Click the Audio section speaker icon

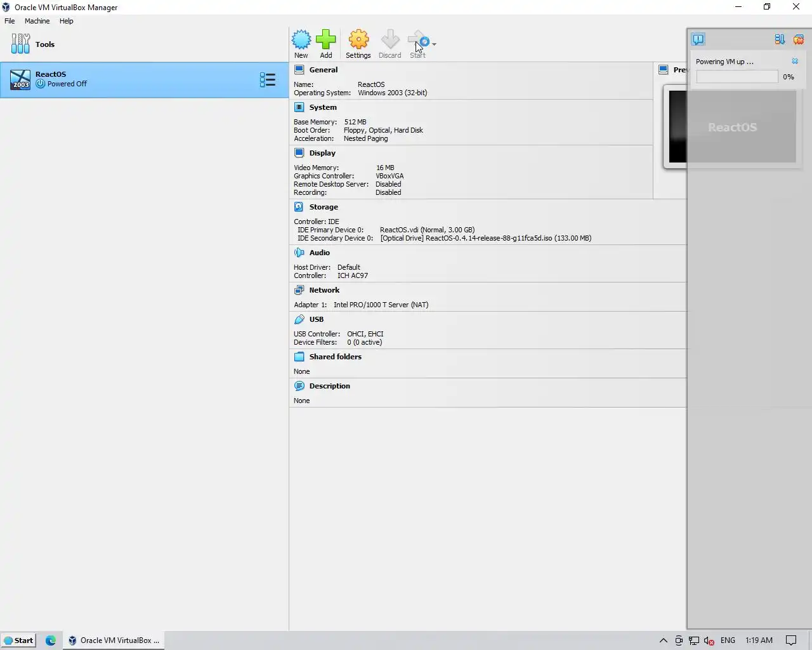click(299, 253)
